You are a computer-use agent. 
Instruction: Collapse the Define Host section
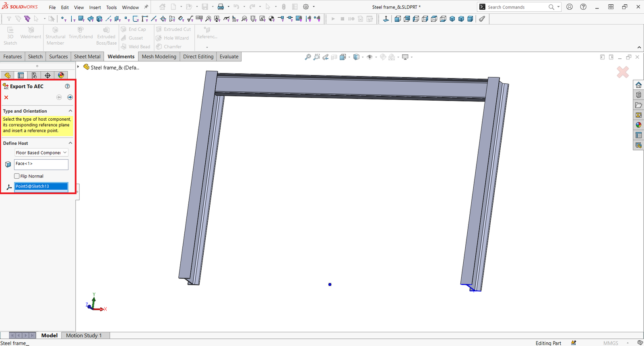pyautogui.click(x=70, y=143)
